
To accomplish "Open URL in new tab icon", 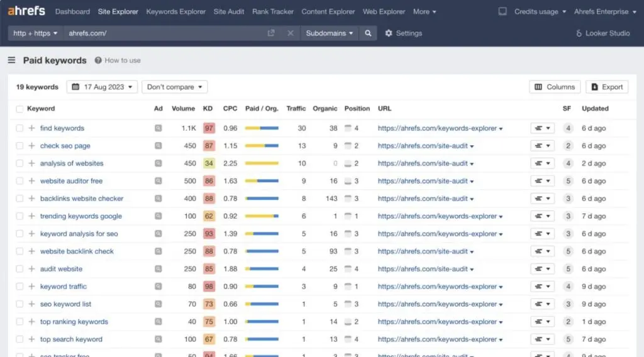I will pyautogui.click(x=271, y=33).
